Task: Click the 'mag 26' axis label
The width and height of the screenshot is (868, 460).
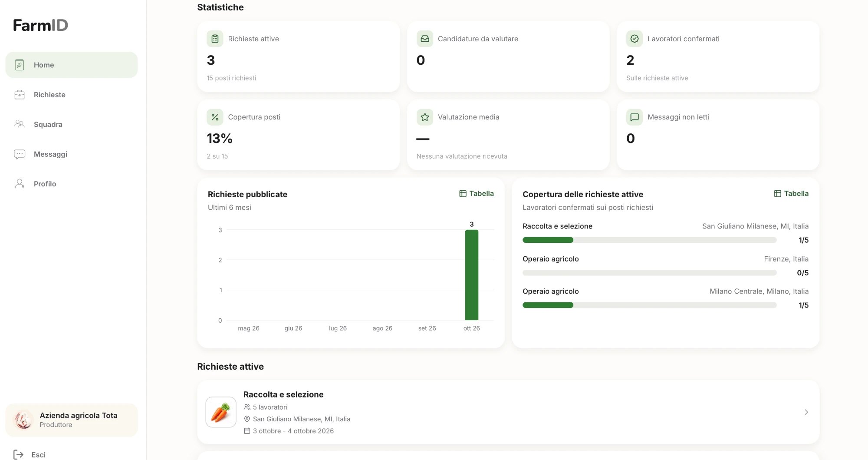Action: coord(249,328)
